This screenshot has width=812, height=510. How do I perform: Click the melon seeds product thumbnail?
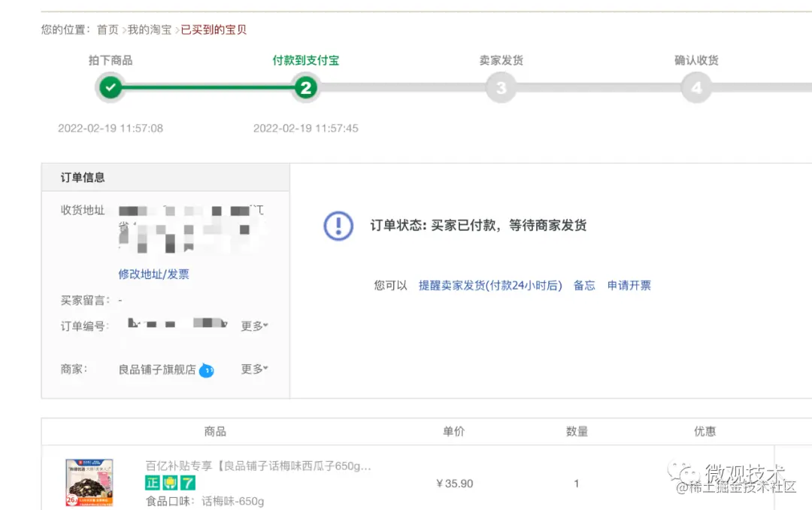click(x=89, y=482)
